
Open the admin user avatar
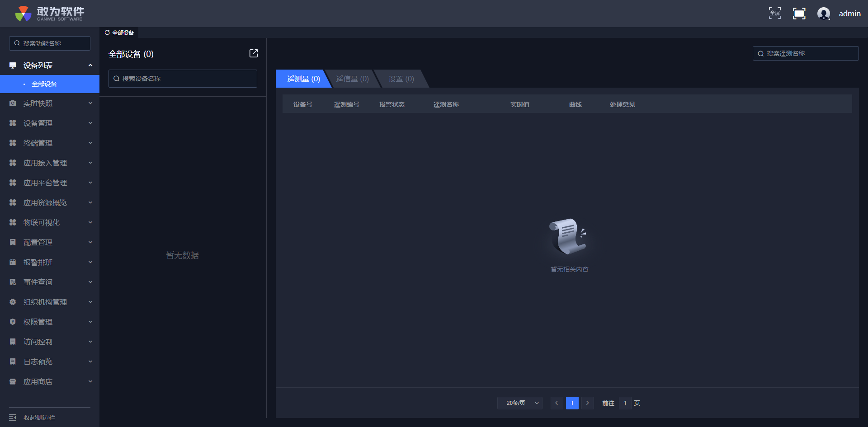point(824,14)
